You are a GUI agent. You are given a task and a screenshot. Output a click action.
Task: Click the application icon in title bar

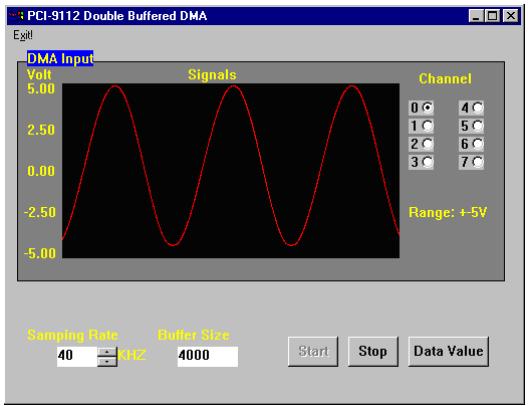(x=16, y=15)
